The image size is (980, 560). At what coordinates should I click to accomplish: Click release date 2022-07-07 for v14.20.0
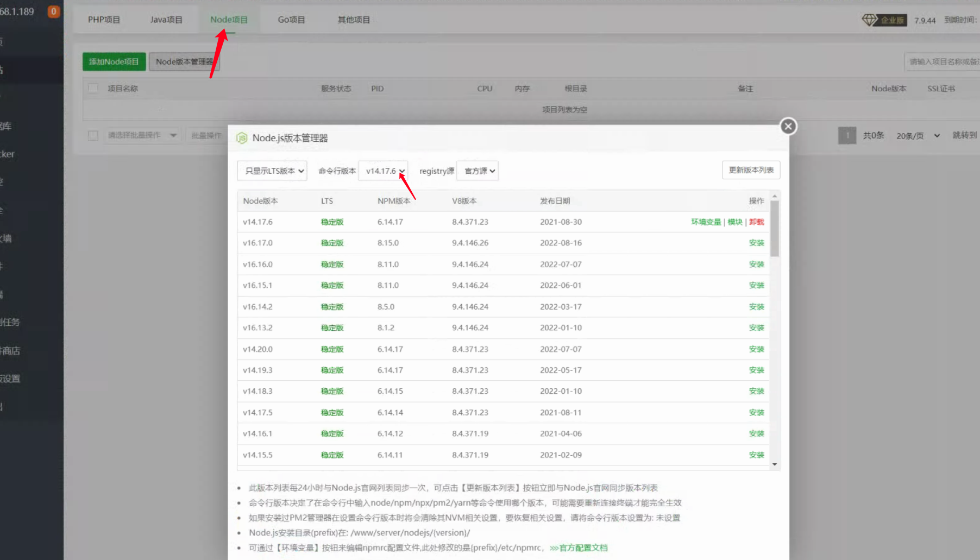[x=561, y=349]
